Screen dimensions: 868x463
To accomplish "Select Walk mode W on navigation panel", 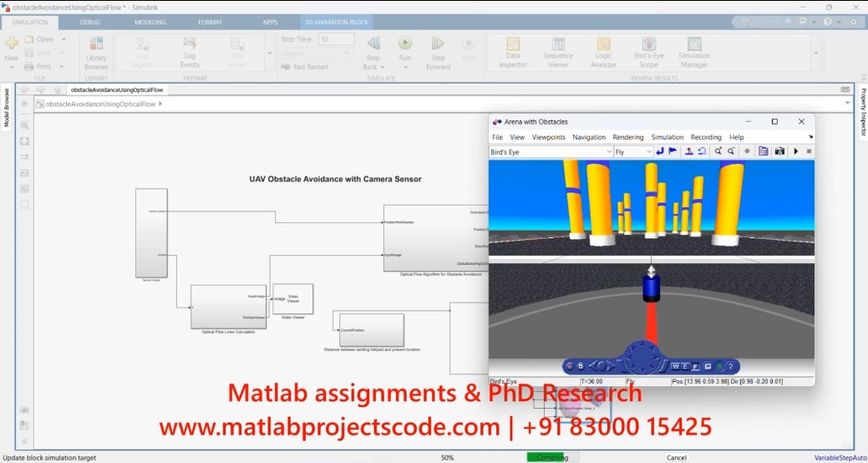I will tap(675, 366).
